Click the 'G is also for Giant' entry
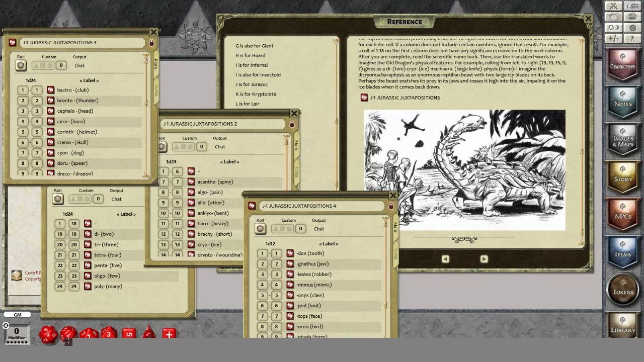The image size is (644, 362). point(254,46)
